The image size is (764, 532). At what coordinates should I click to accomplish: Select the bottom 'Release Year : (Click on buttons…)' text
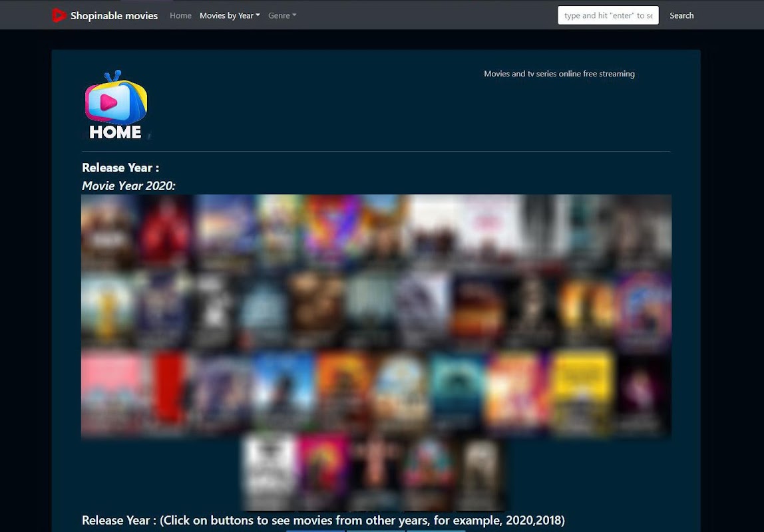323,520
